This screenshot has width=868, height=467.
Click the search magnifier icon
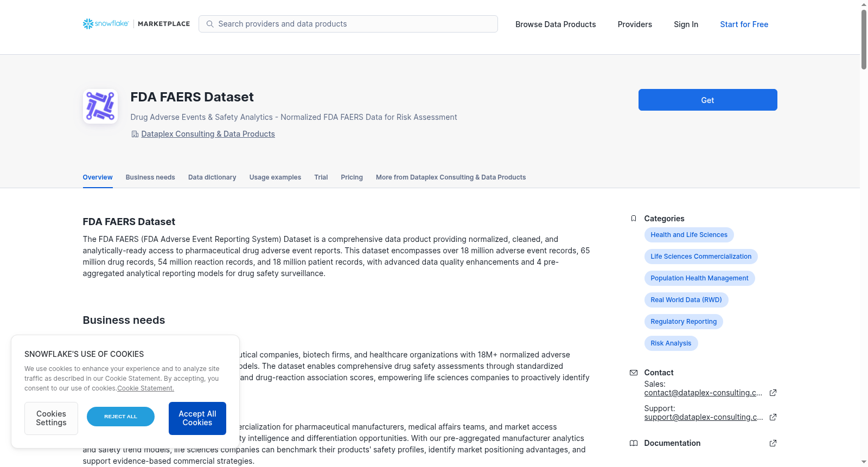coord(210,24)
